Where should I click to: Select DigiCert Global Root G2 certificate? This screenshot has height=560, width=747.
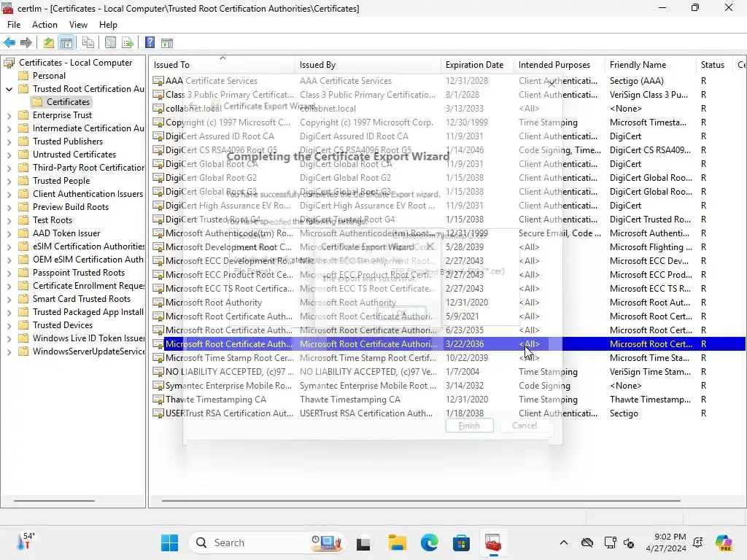pyautogui.click(x=448, y=178)
